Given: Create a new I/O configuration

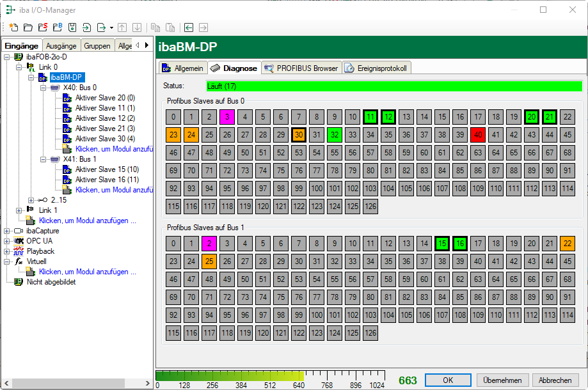Looking at the screenshot, I should coord(13,27).
